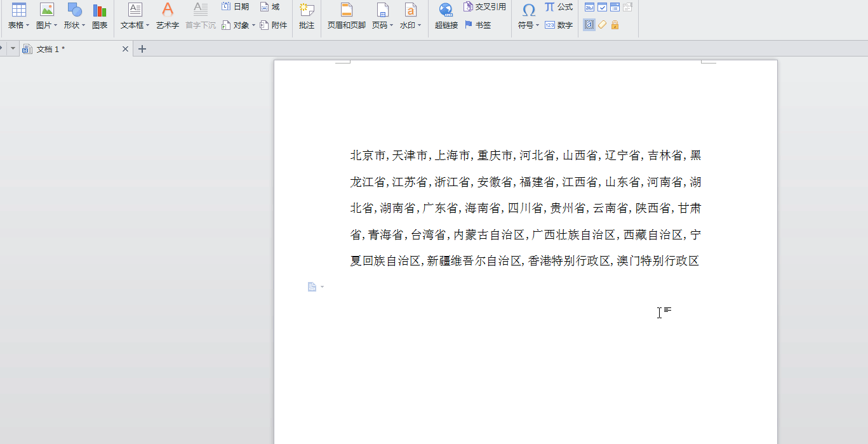This screenshot has height=444, width=868.
Task: Close the 文档 1 document tab
Action: click(x=125, y=49)
